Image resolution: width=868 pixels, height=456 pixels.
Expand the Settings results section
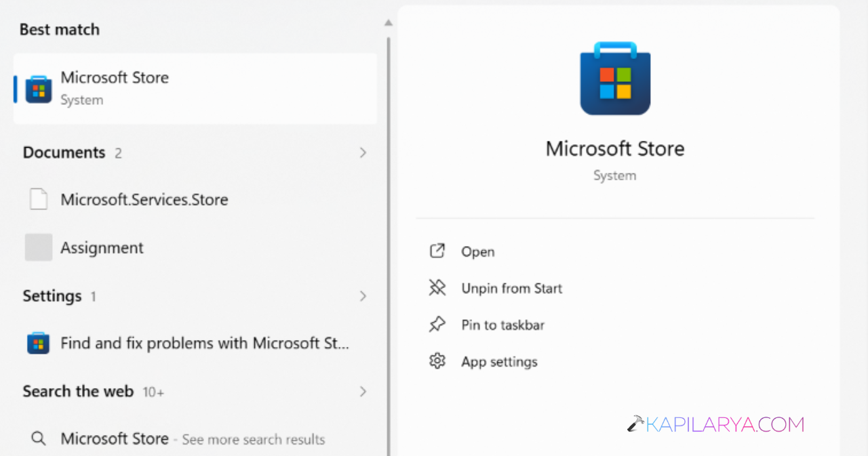pyautogui.click(x=363, y=296)
